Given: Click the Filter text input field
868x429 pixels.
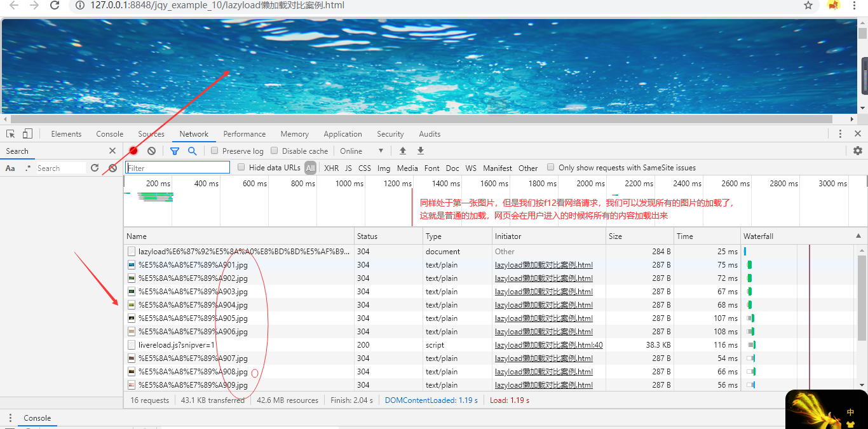Looking at the screenshot, I should click(x=178, y=168).
